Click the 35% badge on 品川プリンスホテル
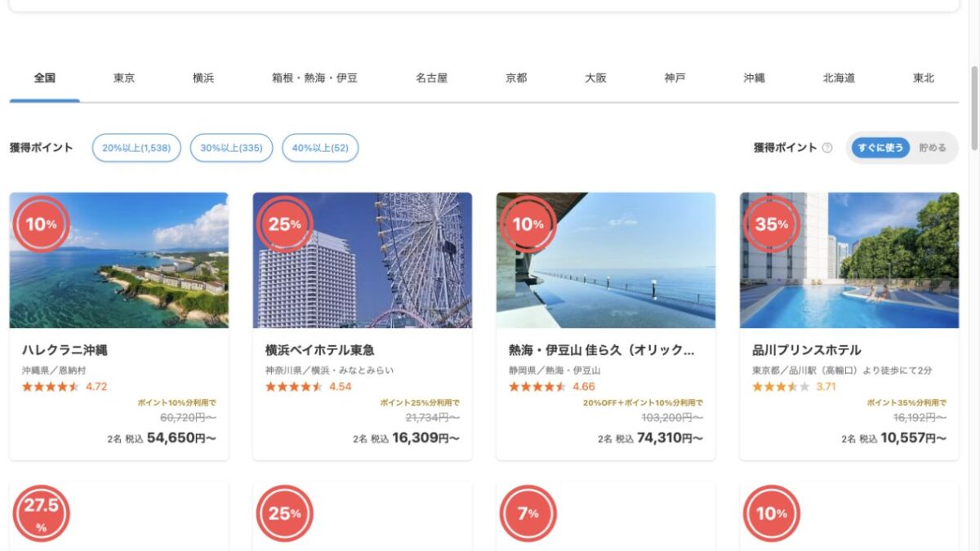980x551 pixels. (x=771, y=224)
